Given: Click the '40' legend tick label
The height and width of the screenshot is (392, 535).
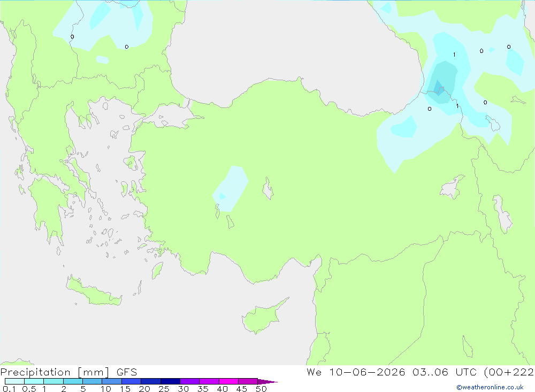Looking at the screenshot, I should click(x=223, y=389).
